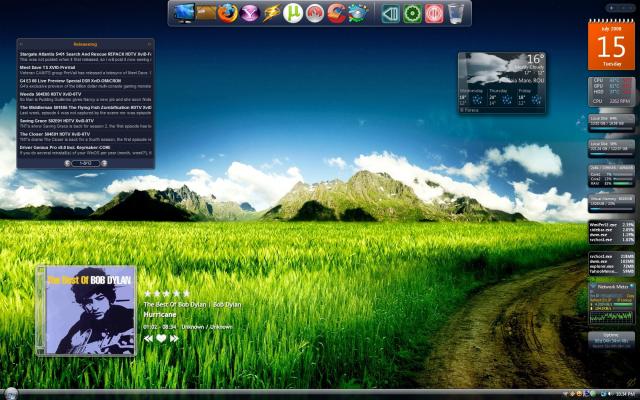Open the Driver Genius Pro feed entry
This screenshot has height=400, width=640.
86,150
